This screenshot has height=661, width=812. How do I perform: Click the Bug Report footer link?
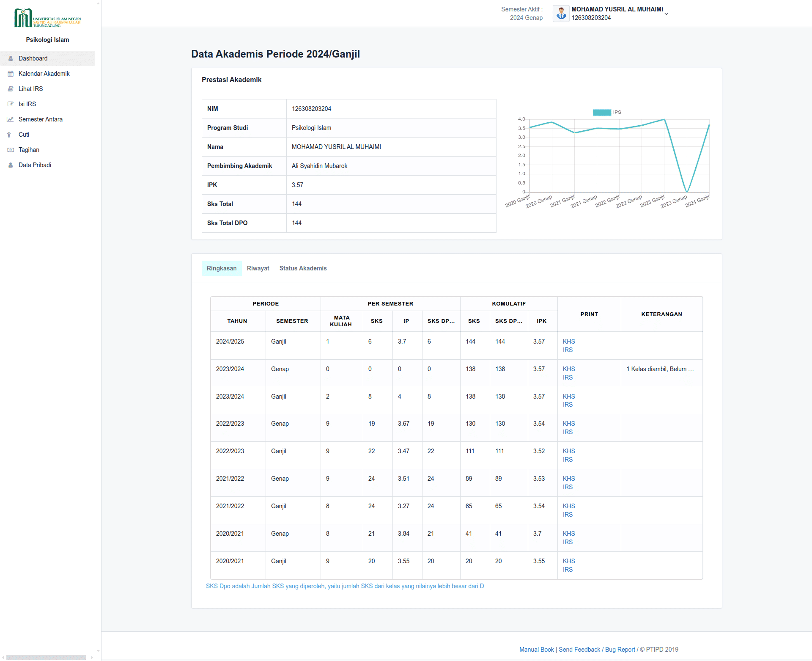pyautogui.click(x=620, y=650)
